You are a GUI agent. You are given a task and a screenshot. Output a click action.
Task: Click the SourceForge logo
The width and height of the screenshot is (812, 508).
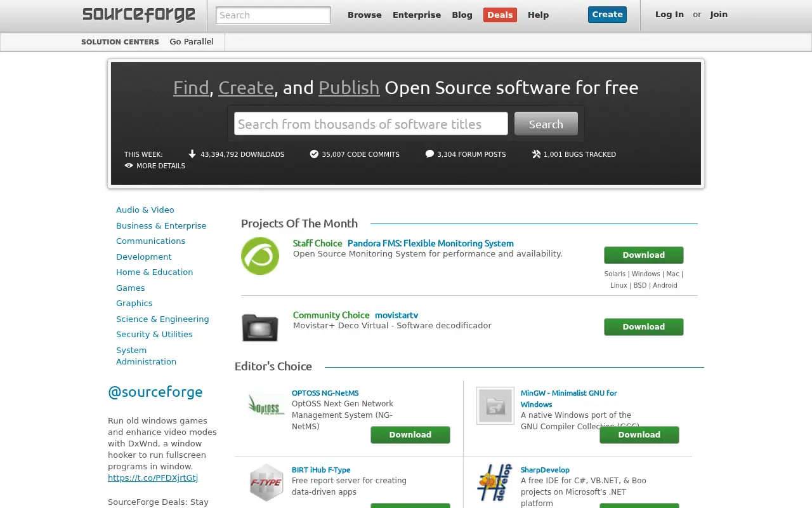pos(138,15)
